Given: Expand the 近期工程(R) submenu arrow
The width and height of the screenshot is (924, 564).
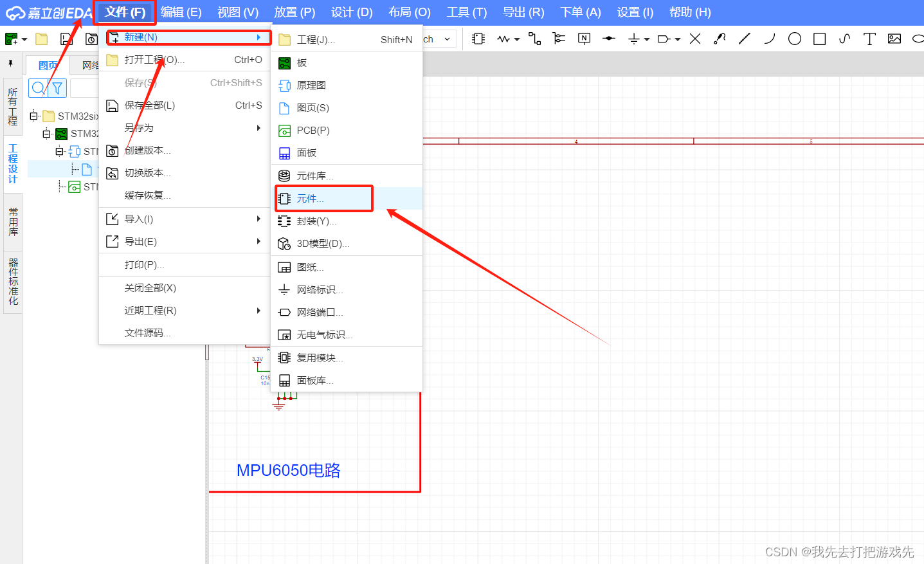Looking at the screenshot, I should [258, 311].
